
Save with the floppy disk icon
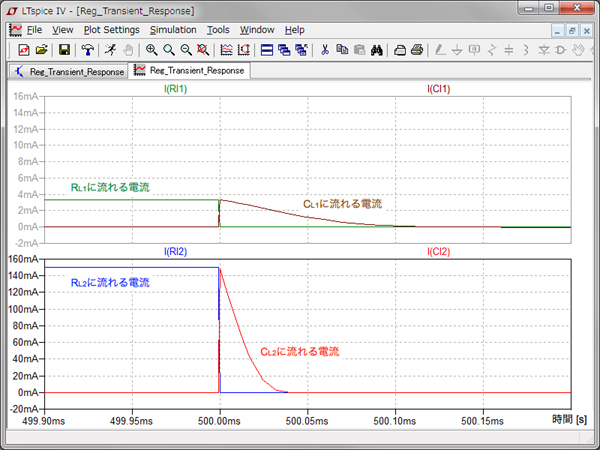pos(64,49)
